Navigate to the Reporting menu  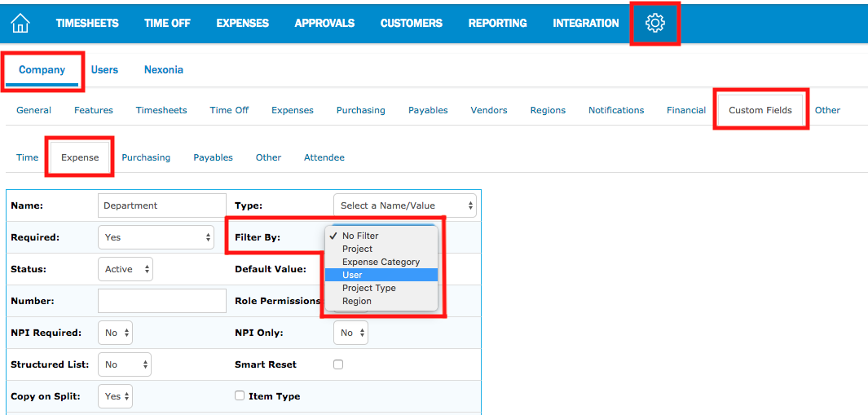[x=497, y=23]
